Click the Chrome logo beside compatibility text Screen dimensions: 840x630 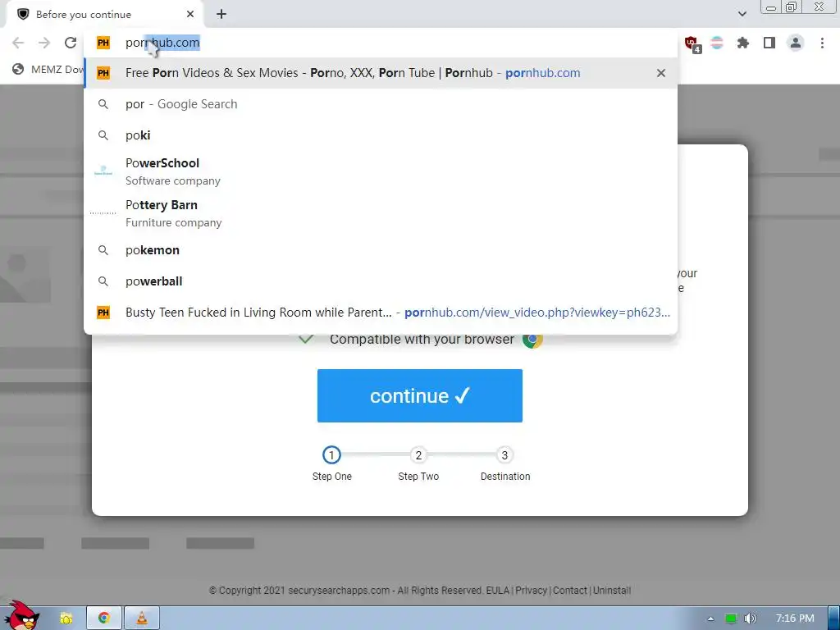[x=532, y=339]
